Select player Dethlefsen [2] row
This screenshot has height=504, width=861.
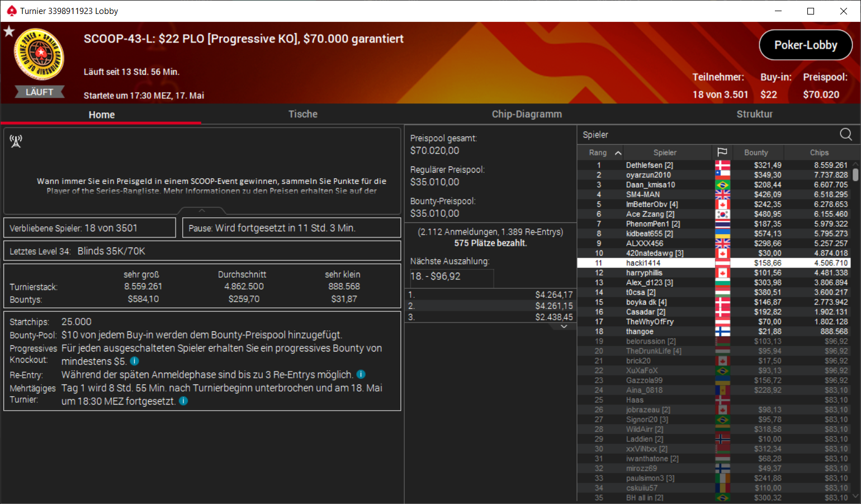point(715,165)
